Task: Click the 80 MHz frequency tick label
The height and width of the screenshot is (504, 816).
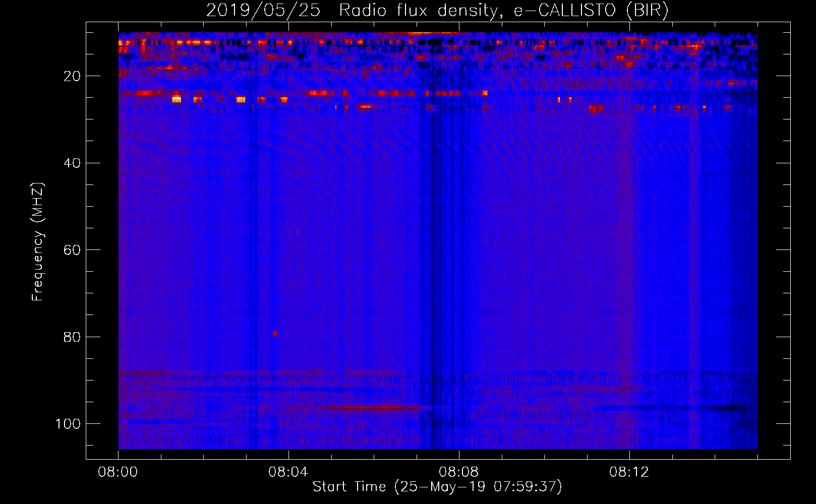Action: (73, 337)
